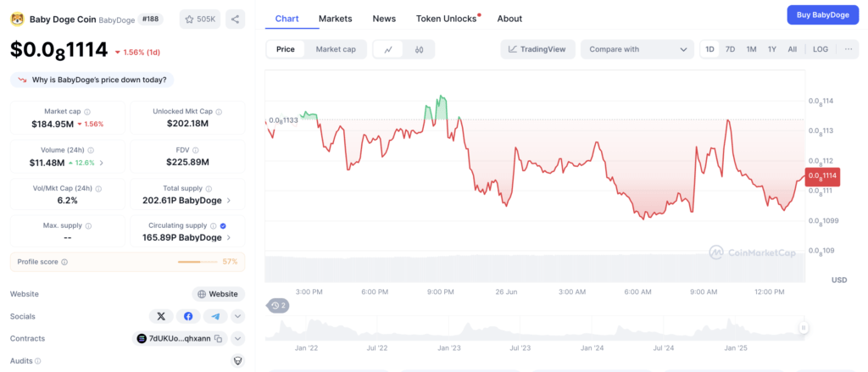
Task: Set chart range to 7D
Action: tap(730, 49)
